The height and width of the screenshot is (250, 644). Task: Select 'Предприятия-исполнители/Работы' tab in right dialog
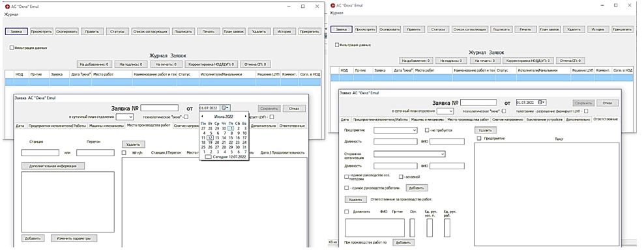pyautogui.click(x=380, y=119)
